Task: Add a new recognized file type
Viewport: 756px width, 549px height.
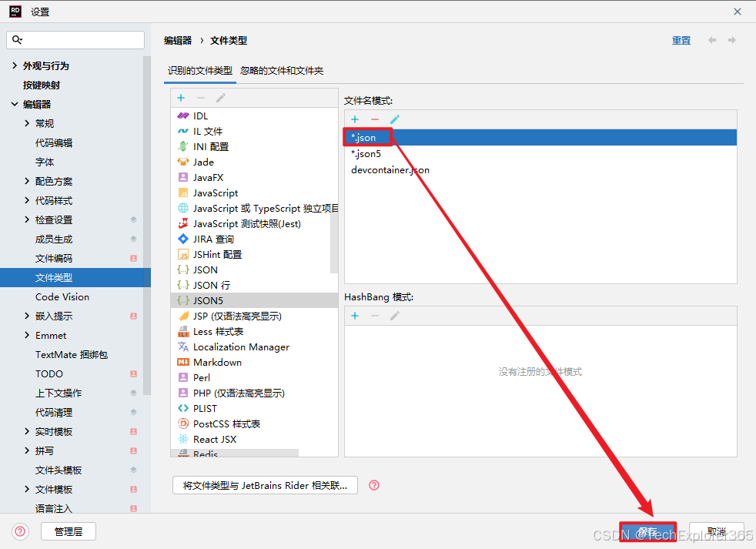Action: coord(181,98)
